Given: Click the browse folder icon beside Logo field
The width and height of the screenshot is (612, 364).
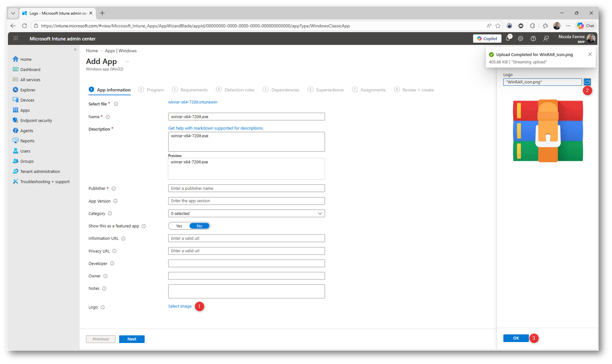Looking at the screenshot, I should click(587, 82).
